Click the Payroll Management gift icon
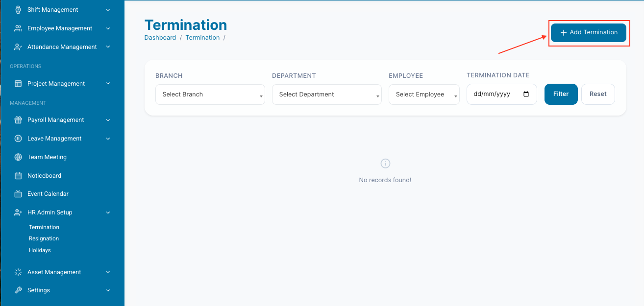This screenshot has height=306, width=644. 18,120
